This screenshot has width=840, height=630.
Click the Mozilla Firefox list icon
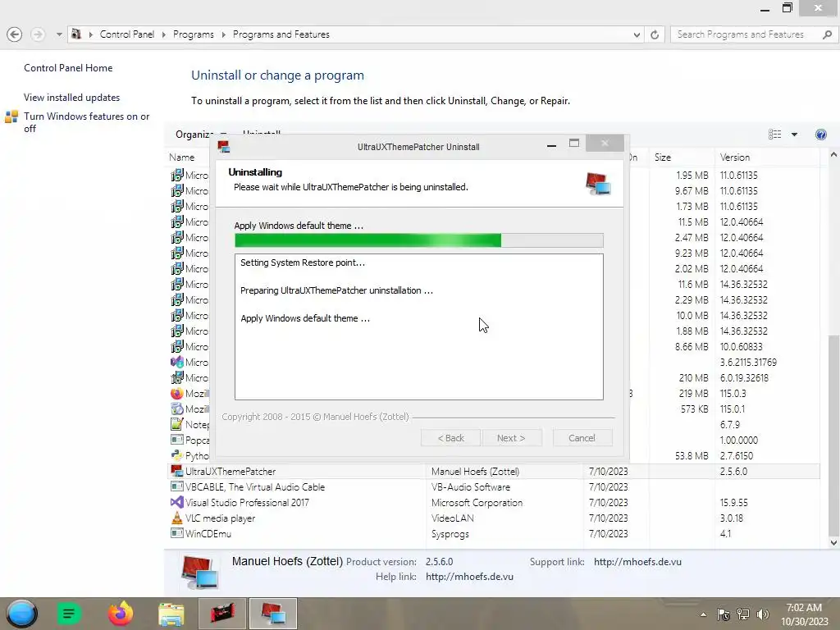click(x=177, y=393)
